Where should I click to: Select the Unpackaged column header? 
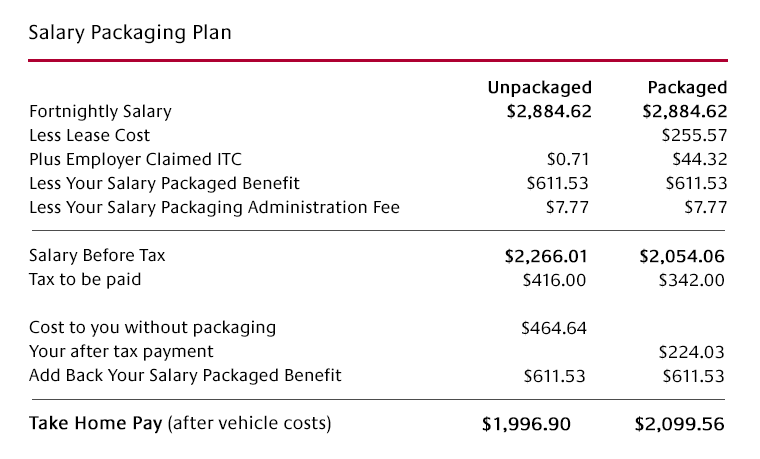pyautogui.click(x=539, y=88)
